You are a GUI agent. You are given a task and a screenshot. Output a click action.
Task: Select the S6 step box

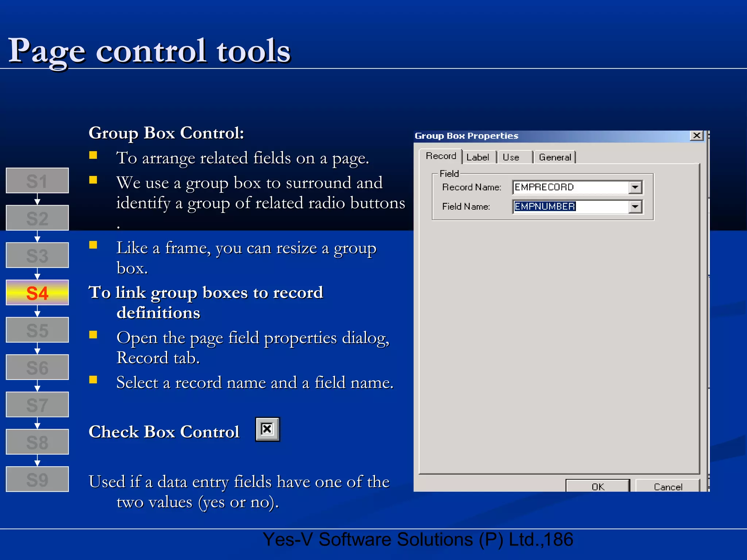tap(37, 367)
